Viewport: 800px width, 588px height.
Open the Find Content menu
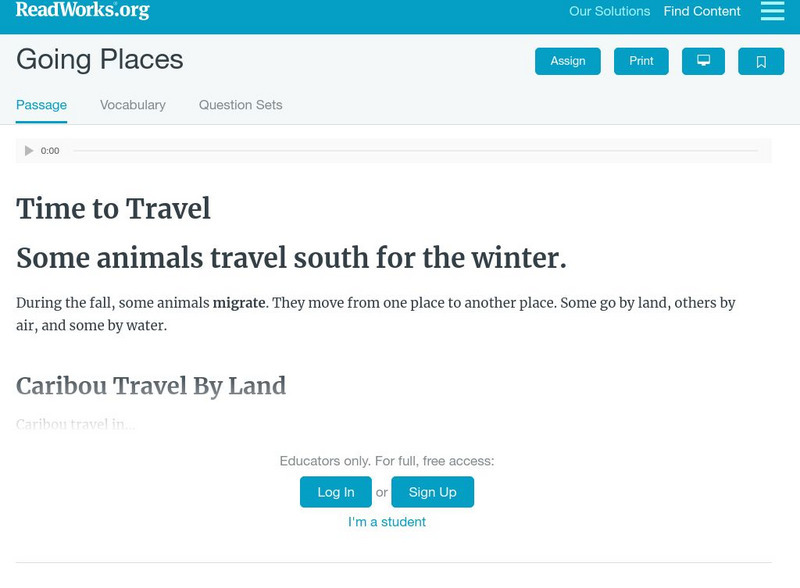pos(702,12)
